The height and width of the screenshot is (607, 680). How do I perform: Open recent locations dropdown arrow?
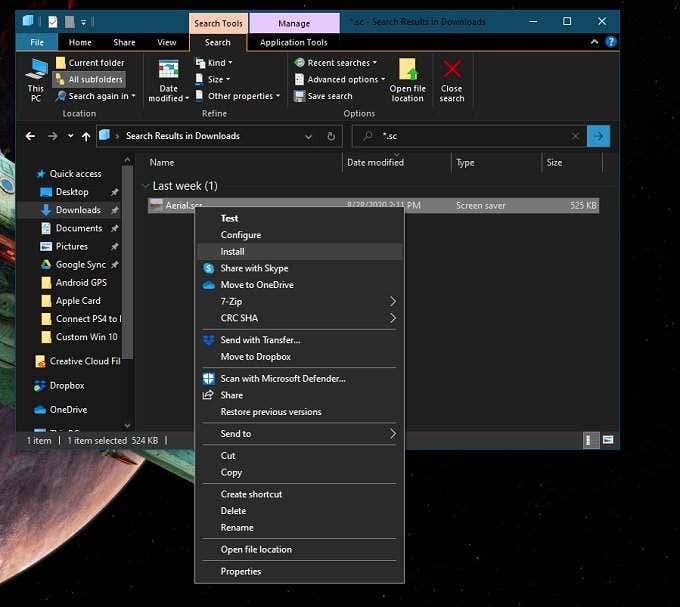click(x=70, y=136)
